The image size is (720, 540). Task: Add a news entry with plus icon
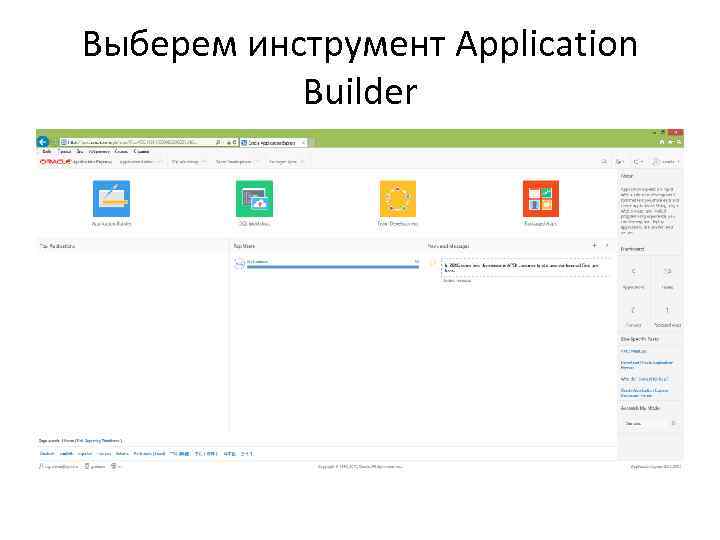(x=594, y=245)
